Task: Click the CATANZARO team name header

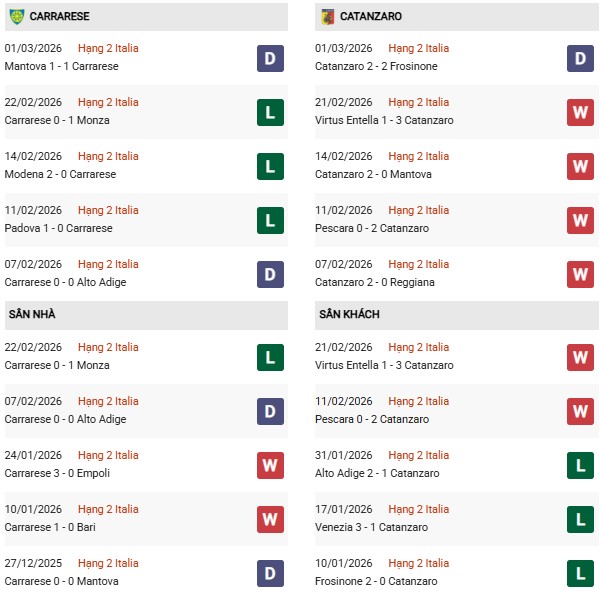Action: (x=370, y=17)
